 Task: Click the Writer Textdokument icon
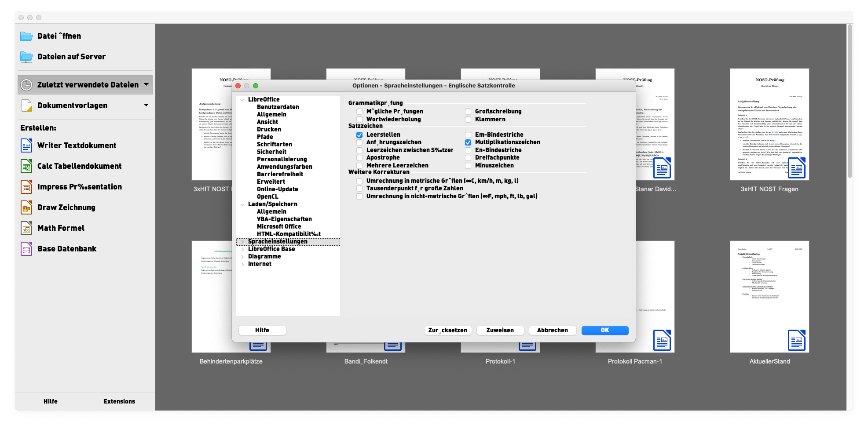click(x=26, y=145)
